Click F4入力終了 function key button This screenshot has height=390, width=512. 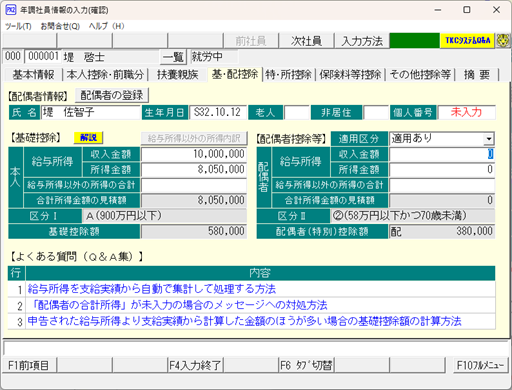pyautogui.click(x=195, y=365)
